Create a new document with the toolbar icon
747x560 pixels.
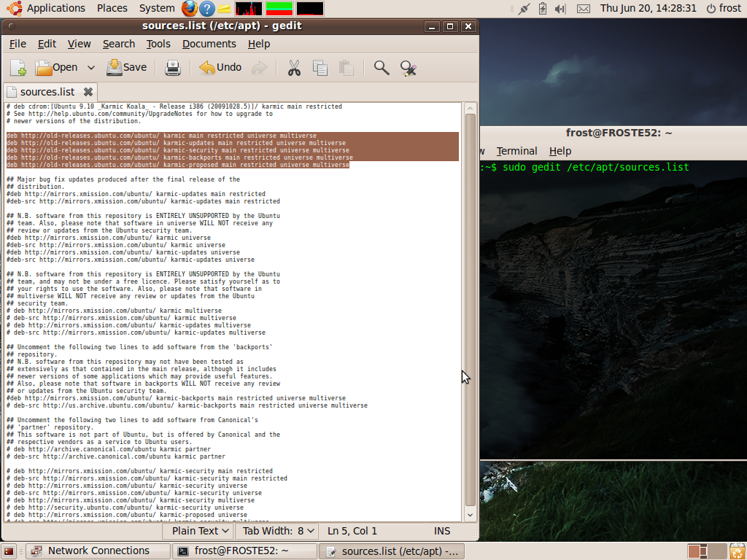(18, 68)
